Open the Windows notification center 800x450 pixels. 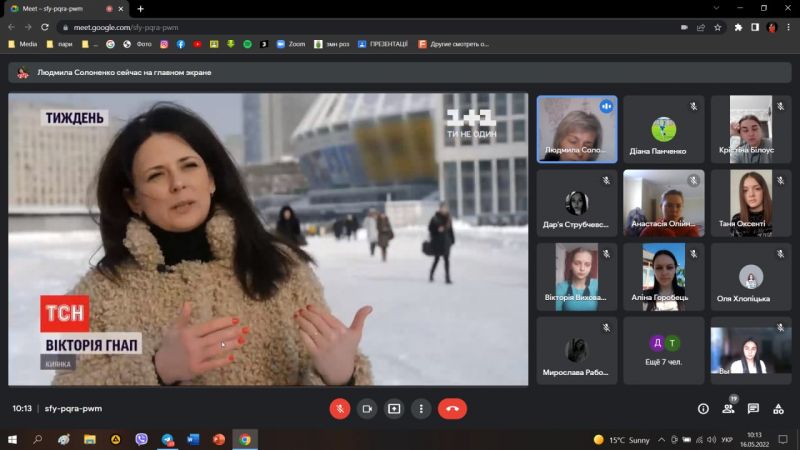783,439
